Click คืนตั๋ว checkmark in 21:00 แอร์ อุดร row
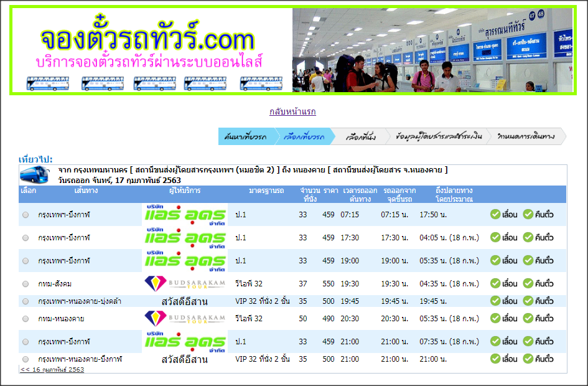Viewport: 588px width, 386px height. [x=528, y=341]
